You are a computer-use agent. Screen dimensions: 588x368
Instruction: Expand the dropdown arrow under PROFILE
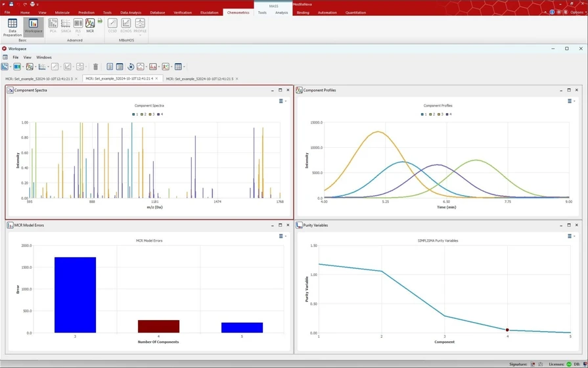tap(140, 35)
